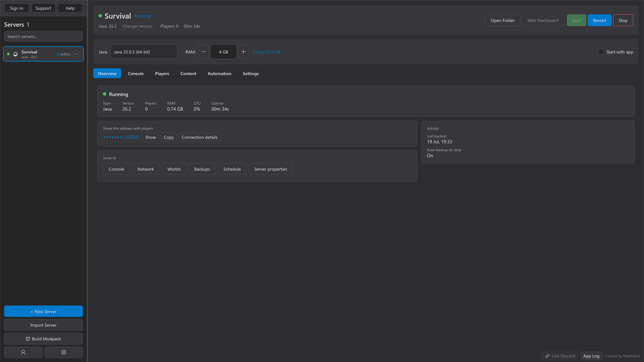Open the account profile icon button
Screen dimensions: 644x362
tap(23, 352)
